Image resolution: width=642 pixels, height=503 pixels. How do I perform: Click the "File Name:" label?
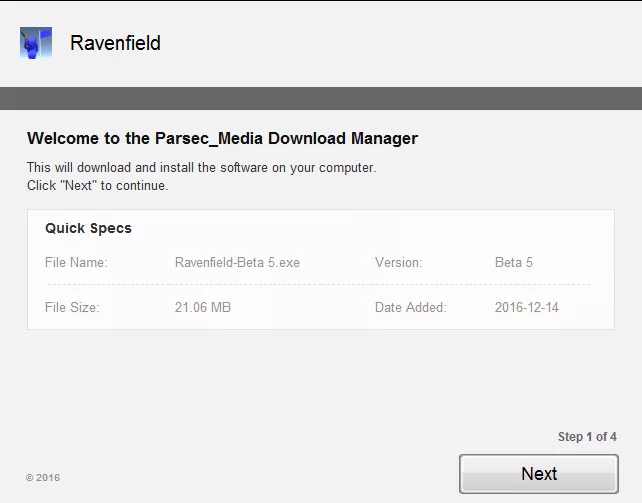pos(76,262)
